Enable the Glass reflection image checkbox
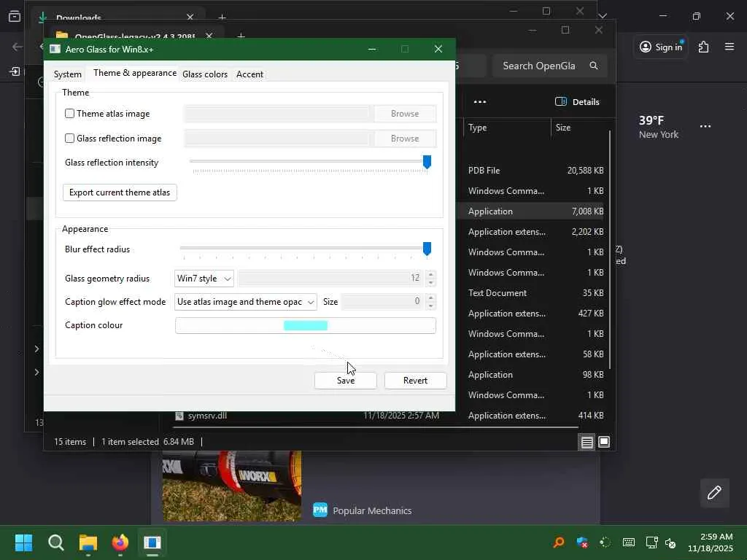The height and width of the screenshot is (560, 747). coord(69,138)
